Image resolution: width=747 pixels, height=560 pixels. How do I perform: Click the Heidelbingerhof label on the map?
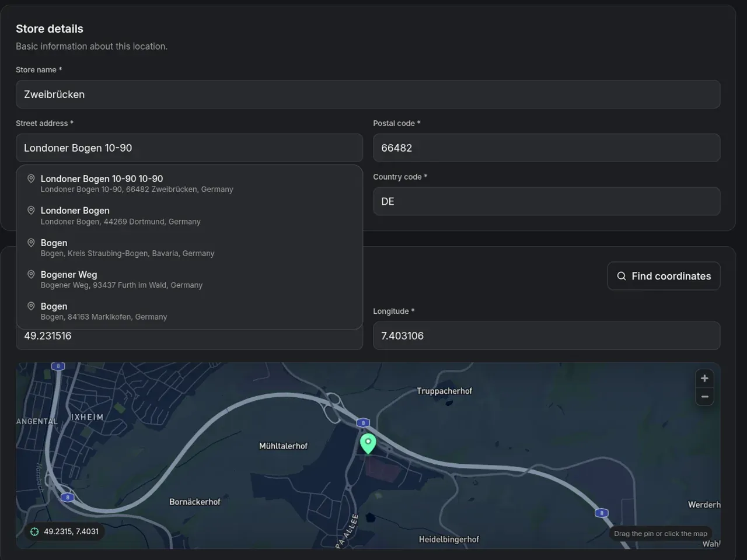click(449, 540)
